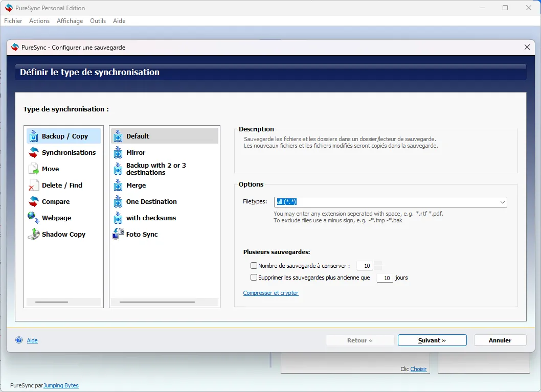
Task: Choose the Mirror label
Action: tap(136, 152)
